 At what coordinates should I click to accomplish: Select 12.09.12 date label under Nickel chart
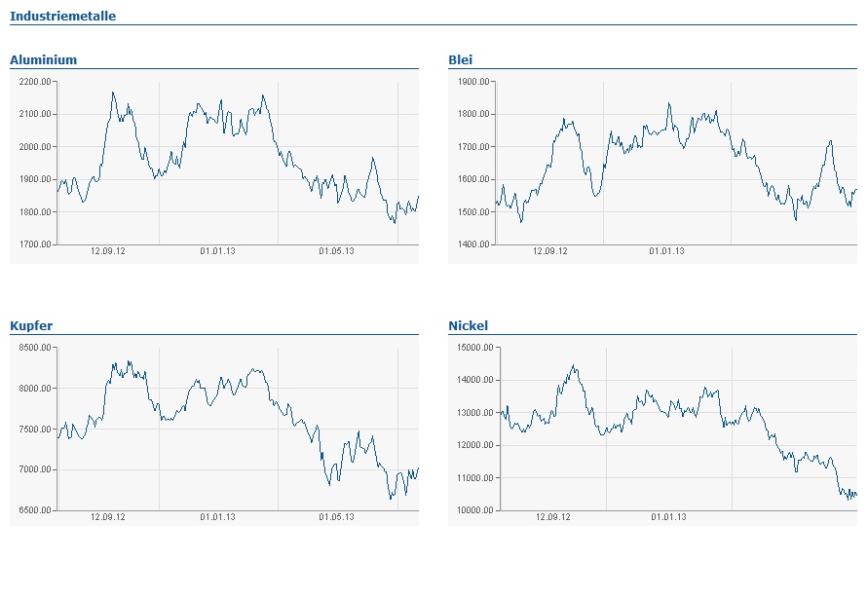[x=553, y=517]
